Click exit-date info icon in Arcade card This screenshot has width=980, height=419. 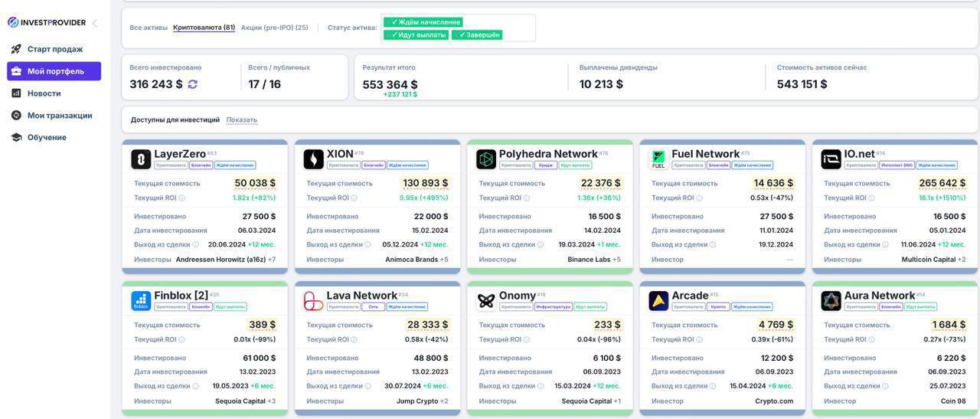coord(713,387)
